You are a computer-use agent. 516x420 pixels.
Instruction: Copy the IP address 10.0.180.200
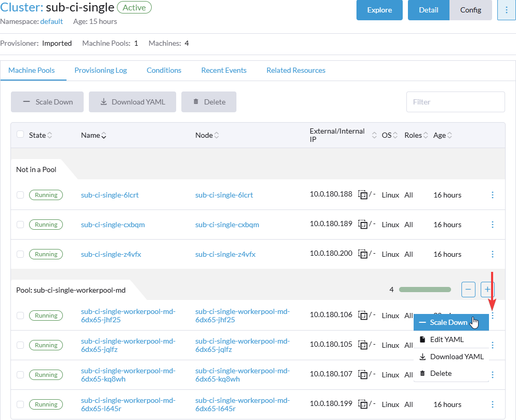[x=363, y=255]
